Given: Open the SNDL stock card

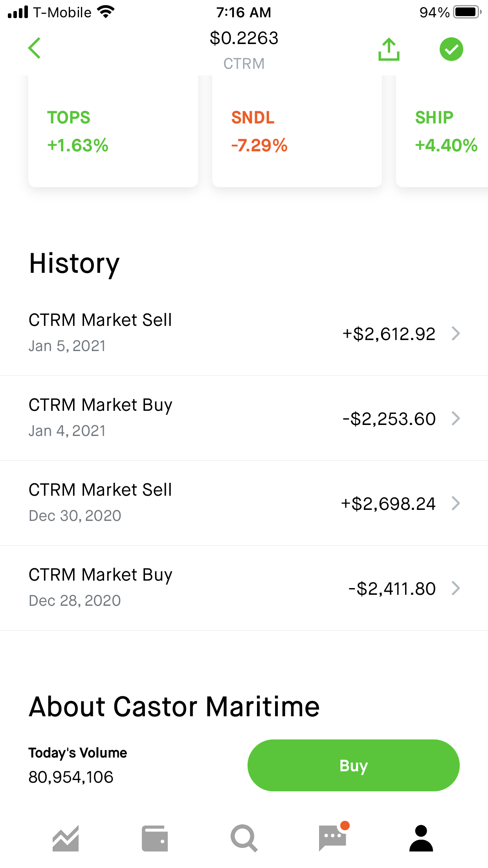Looking at the screenshot, I should click(297, 131).
